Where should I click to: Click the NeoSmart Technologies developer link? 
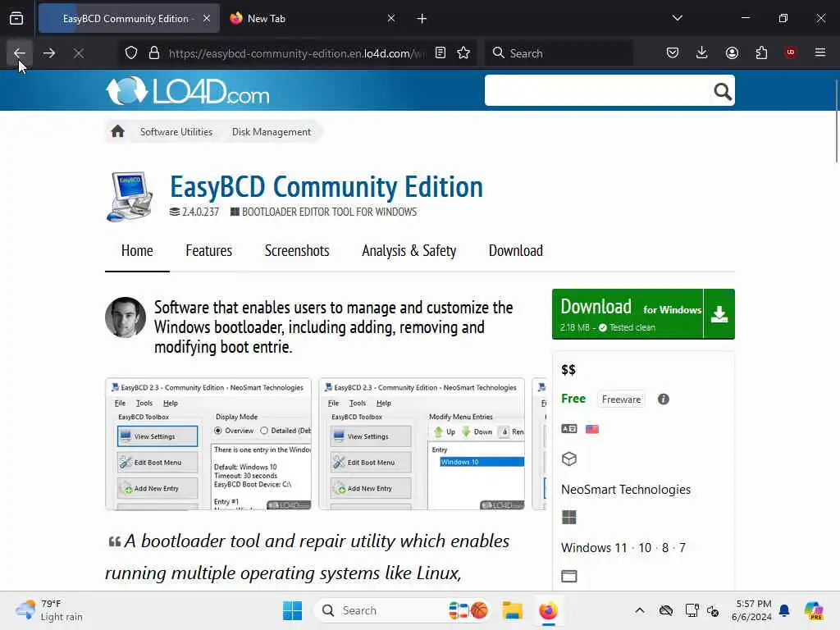click(x=626, y=490)
